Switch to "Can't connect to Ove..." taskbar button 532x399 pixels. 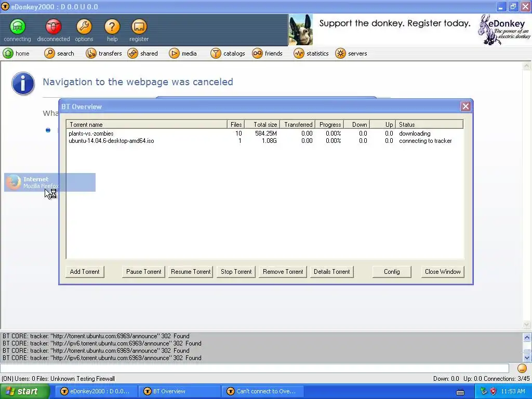coord(262,391)
